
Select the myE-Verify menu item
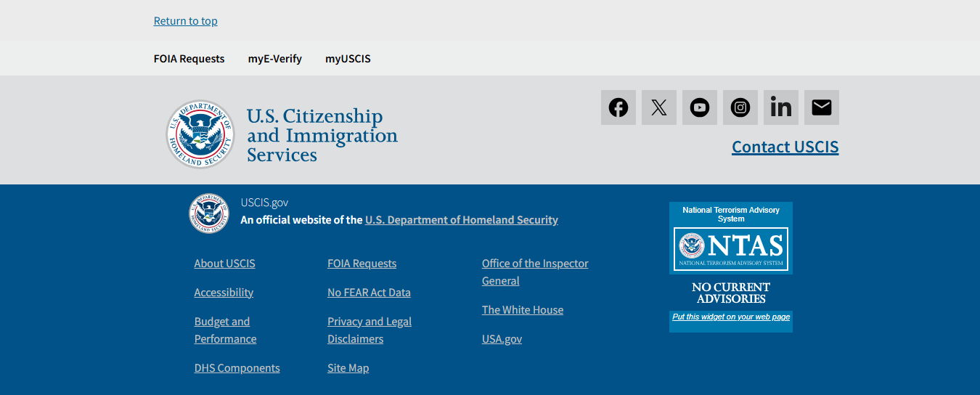274,59
